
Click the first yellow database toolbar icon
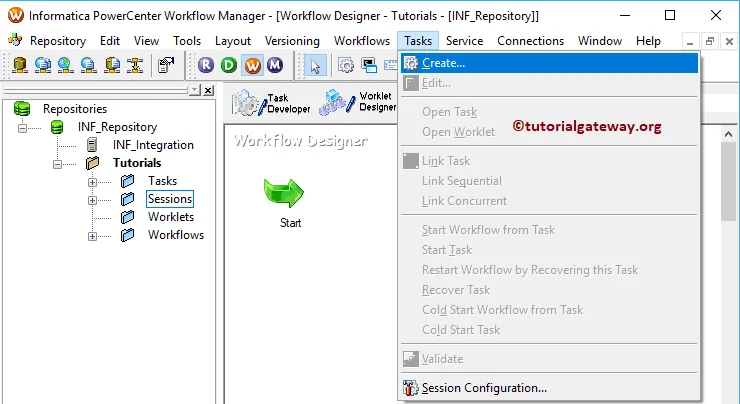coord(19,65)
